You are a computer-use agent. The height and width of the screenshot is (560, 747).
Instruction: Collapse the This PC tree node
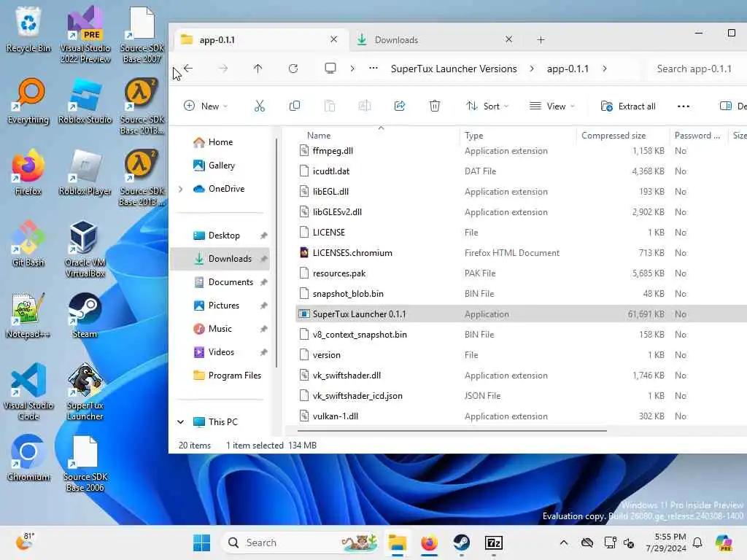point(181,422)
